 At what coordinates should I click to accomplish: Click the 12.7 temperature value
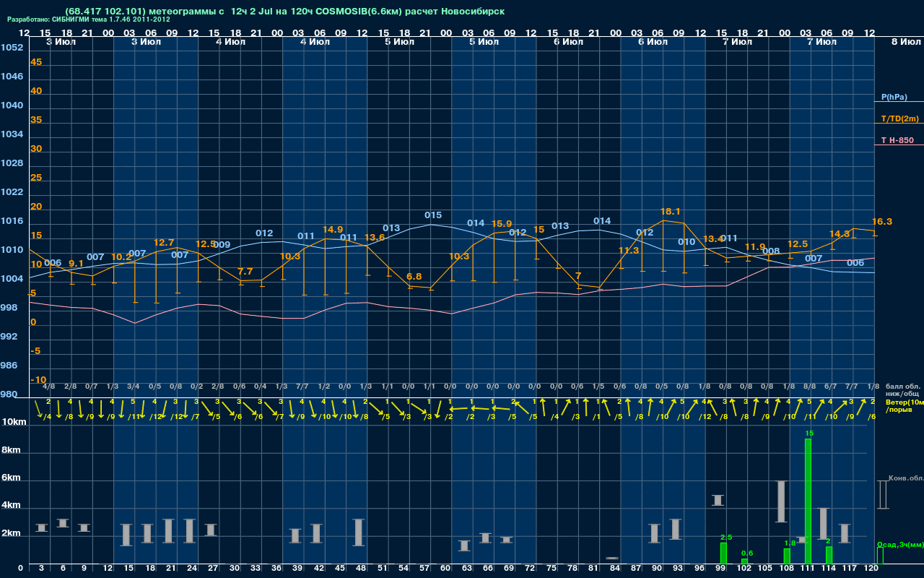coord(164,243)
